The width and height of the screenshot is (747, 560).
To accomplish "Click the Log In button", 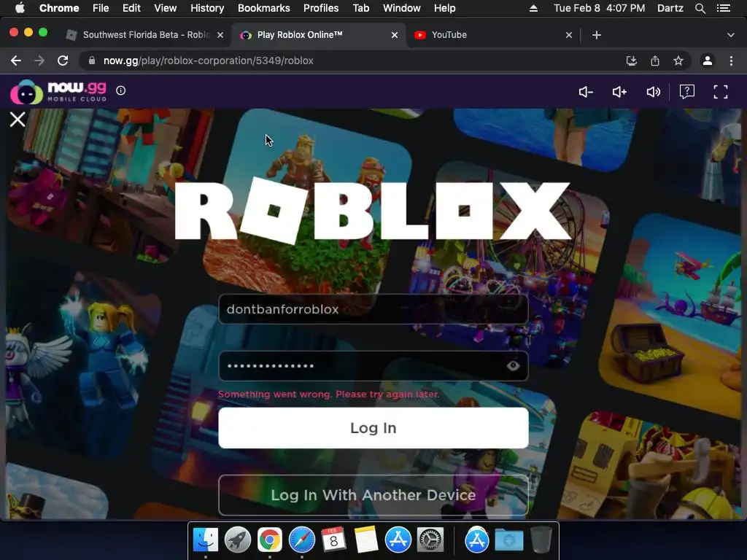I will (x=373, y=427).
